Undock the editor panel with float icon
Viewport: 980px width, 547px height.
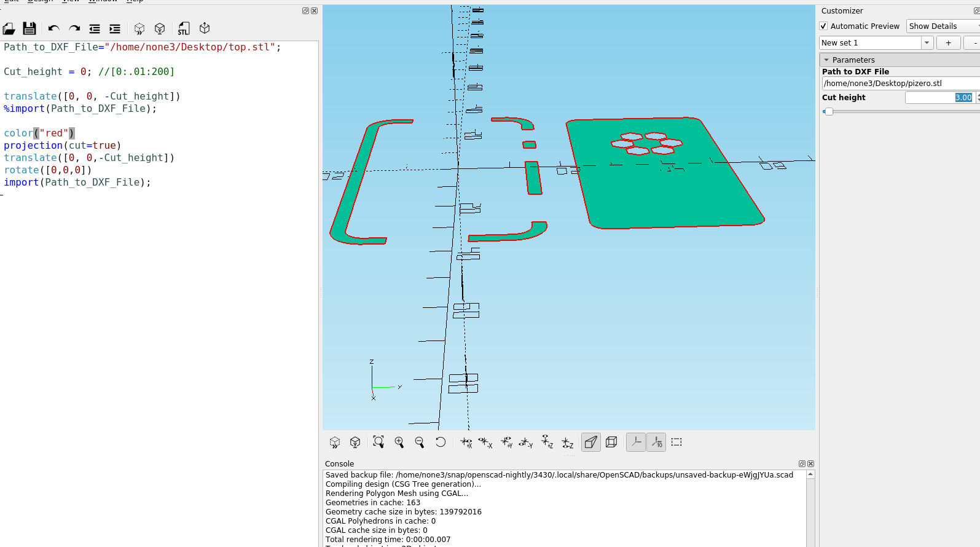(x=305, y=11)
